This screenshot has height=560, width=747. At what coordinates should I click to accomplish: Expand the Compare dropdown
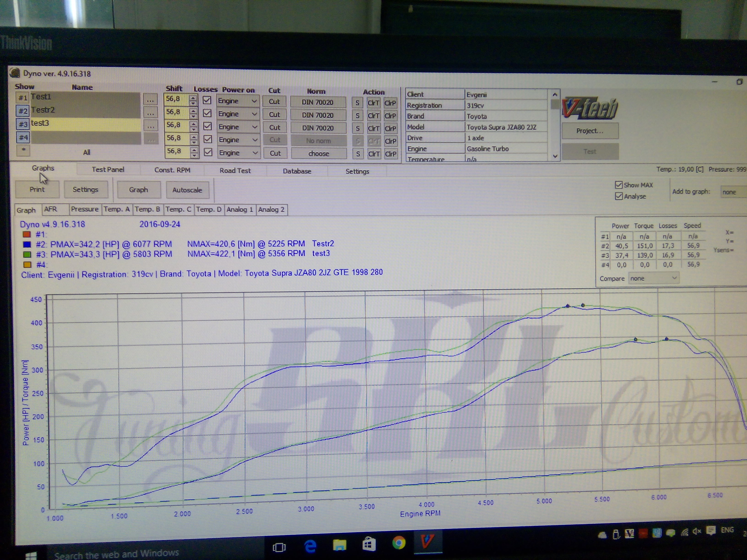(674, 278)
